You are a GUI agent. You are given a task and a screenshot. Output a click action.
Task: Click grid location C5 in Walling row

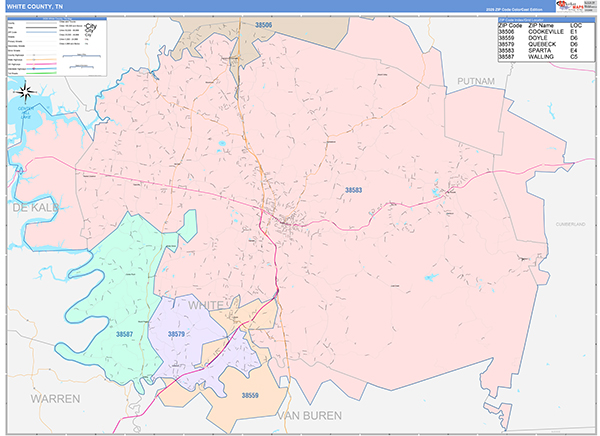(x=574, y=56)
